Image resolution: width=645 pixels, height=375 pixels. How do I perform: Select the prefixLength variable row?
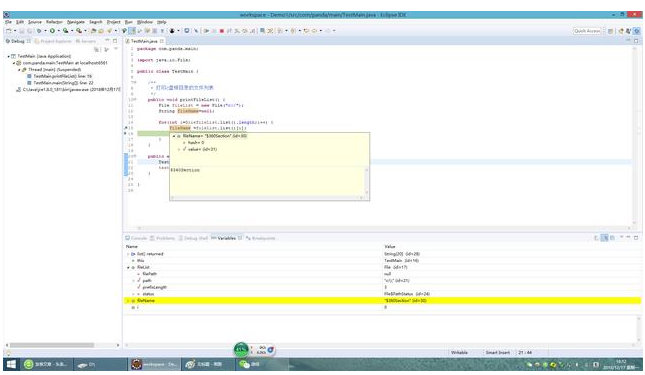(x=382, y=287)
